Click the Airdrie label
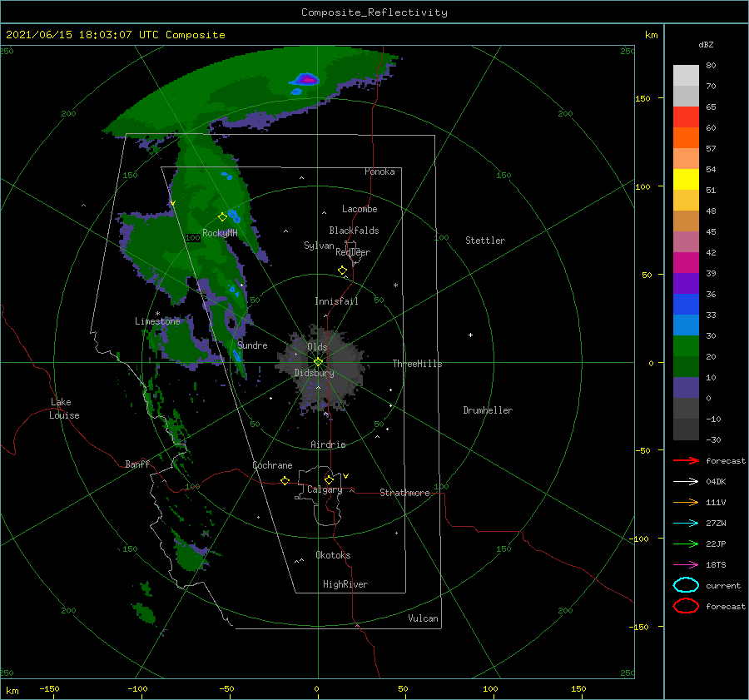 tap(328, 444)
